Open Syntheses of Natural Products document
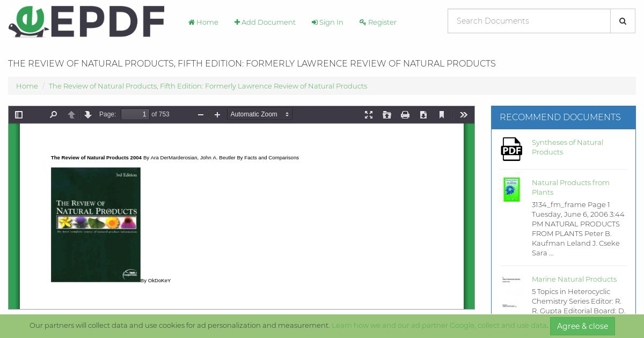 pyautogui.click(x=567, y=147)
